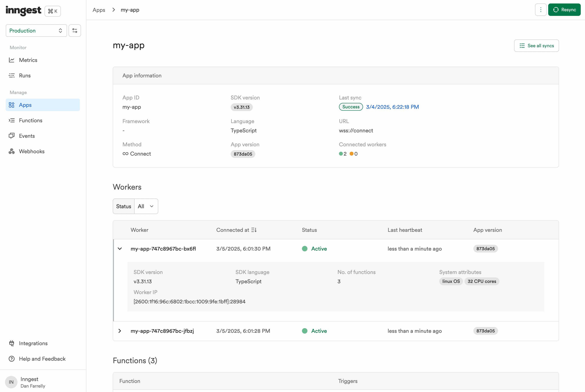585x392 pixels.
Task: Expand worker my-app-747c8967bc-jfbzj details
Action: 120,331
